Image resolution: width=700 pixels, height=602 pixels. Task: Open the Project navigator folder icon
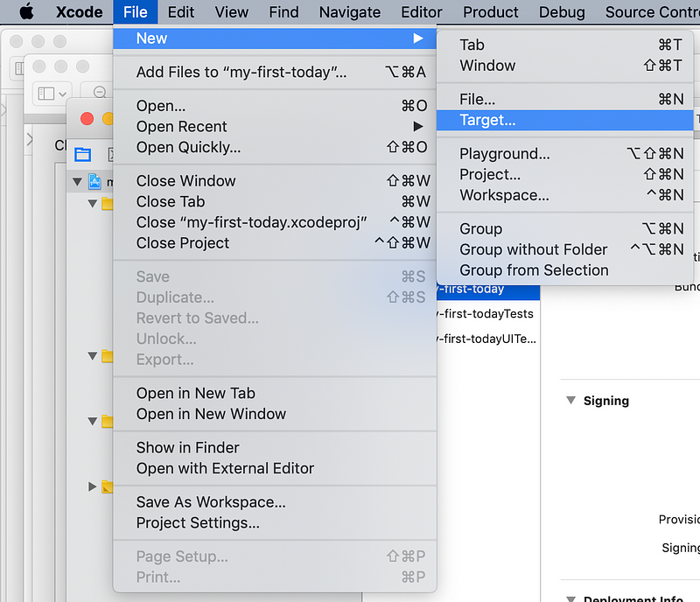83,155
